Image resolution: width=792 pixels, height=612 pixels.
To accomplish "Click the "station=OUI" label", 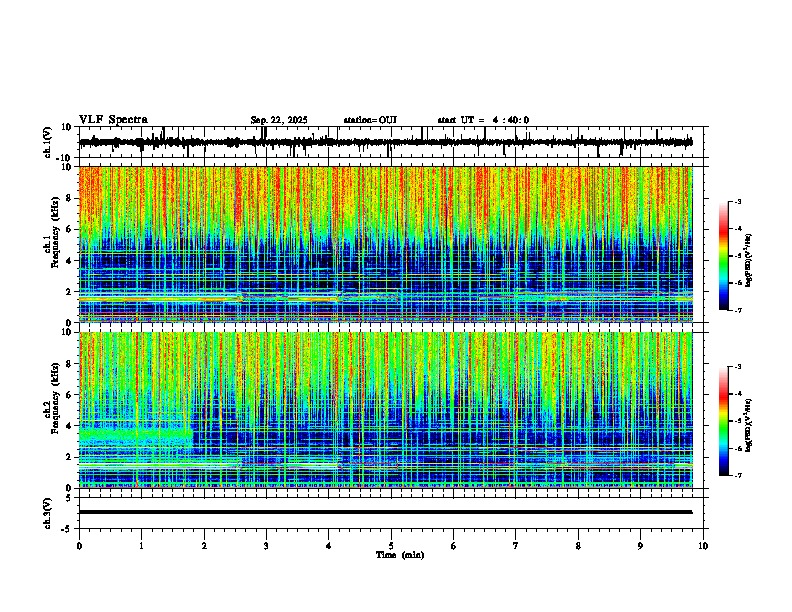I will point(370,120).
